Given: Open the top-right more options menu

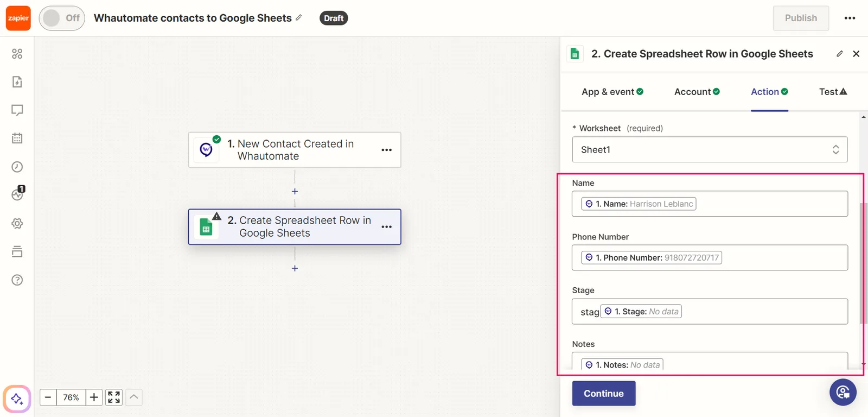Looking at the screenshot, I should (850, 18).
